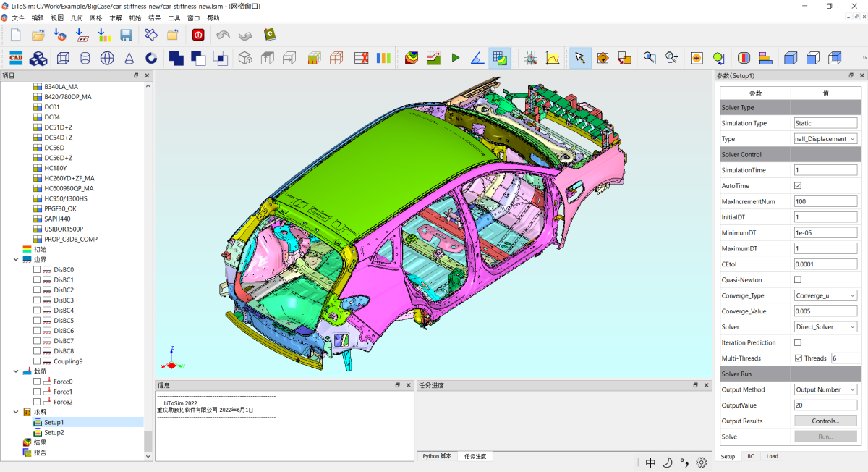Toggle the Coupling9 checkbox
The width and height of the screenshot is (868, 472).
(37, 361)
